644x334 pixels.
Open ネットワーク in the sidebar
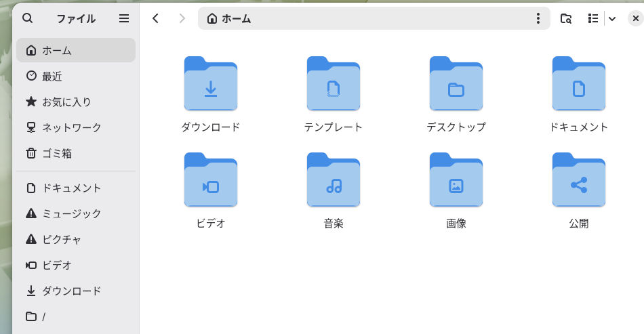pos(76,127)
